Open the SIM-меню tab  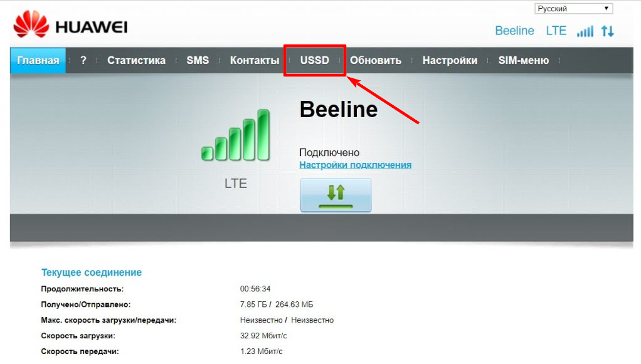(x=524, y=61)
